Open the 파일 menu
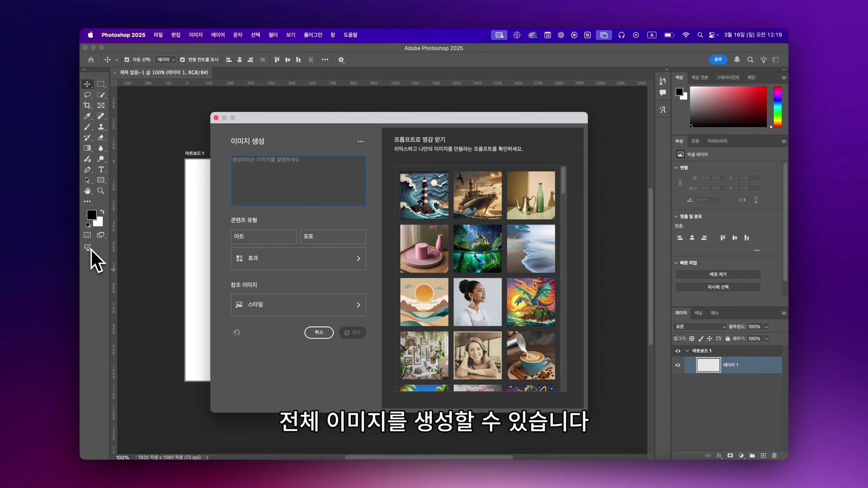The image size is (868, 488). (158, 35)
